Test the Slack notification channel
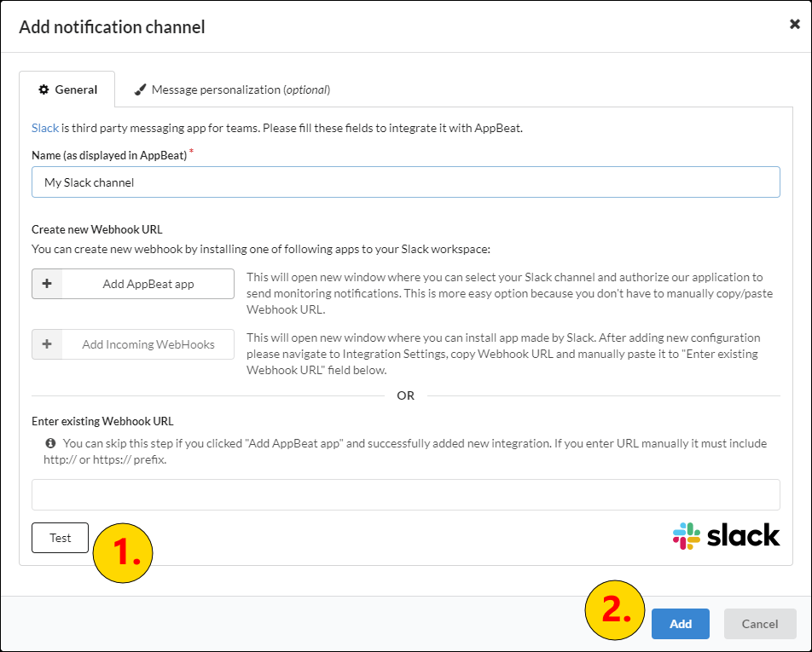Viewport: 812px width, 652px height. click(x=60, y=538)
